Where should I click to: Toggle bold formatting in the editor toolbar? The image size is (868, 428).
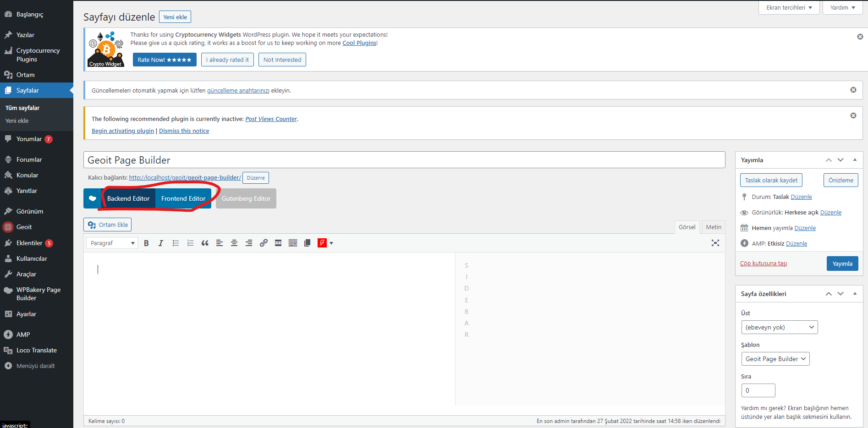[146, 243]
